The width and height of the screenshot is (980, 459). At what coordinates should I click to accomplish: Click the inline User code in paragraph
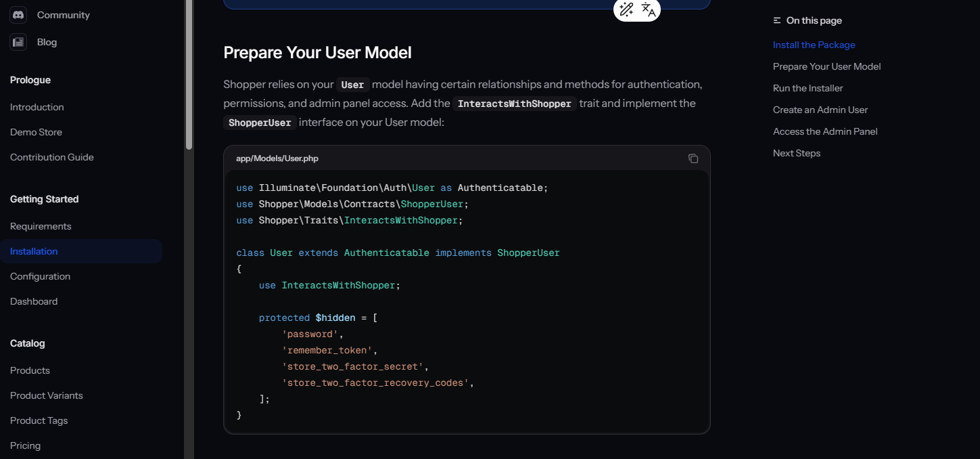tap(353, 85)
